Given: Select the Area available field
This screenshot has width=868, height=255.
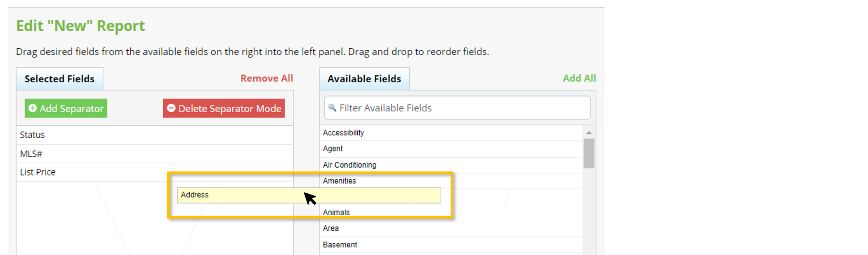Looking at the screenshot, I should (451, 229).
